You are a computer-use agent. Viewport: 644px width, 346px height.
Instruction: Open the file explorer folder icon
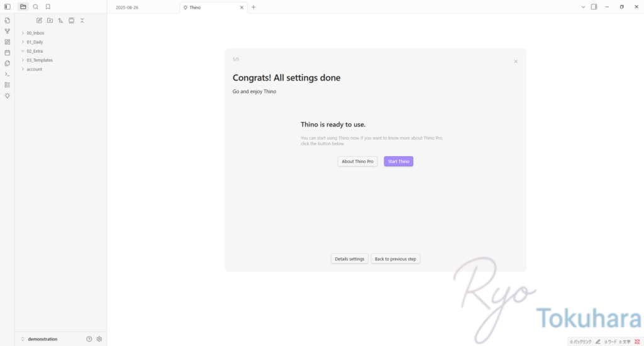23,6
